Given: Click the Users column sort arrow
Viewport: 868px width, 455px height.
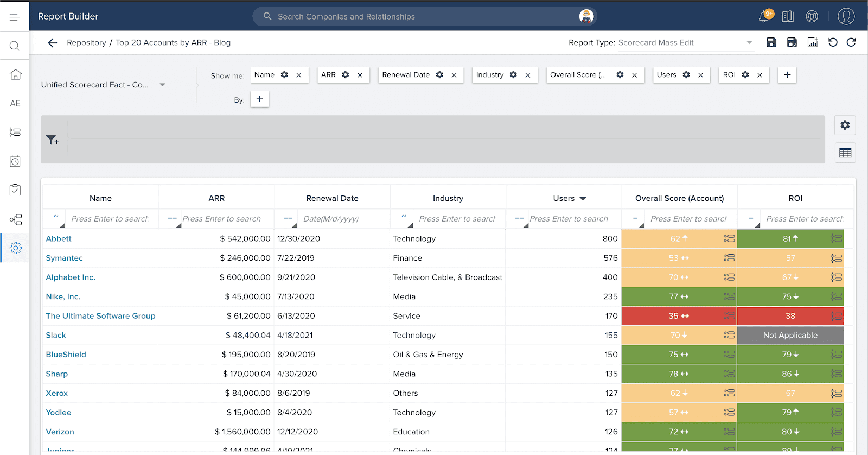Looking at the screenshot, I should pos(583,199).
